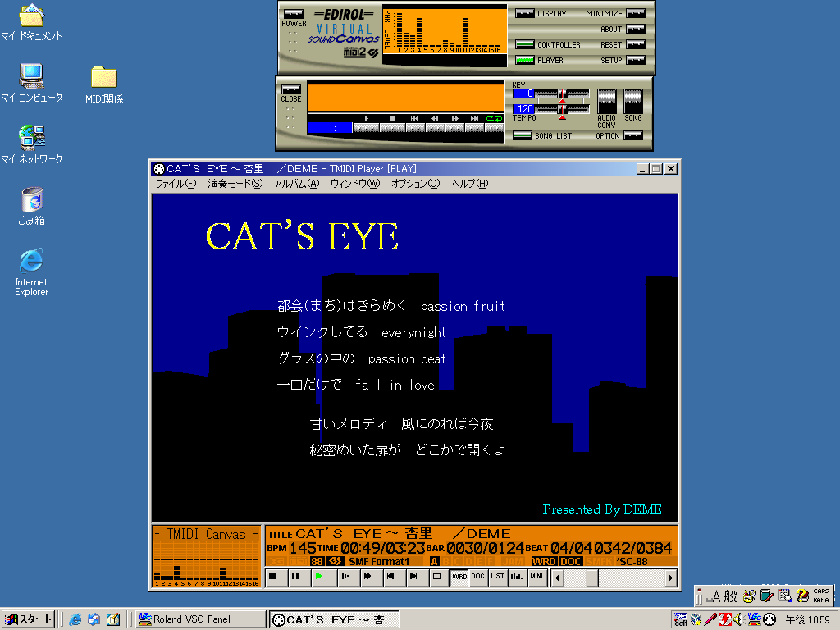Click the AUDIO CONV button
Image resolution: width=840 pixels, height=630 pixels.
click(x=606, y=101)
